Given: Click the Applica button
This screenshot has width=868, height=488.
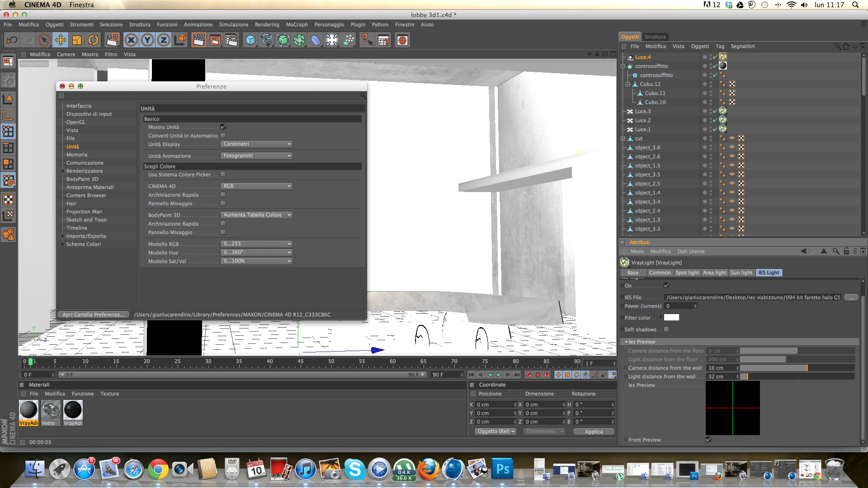Looking at the screenshot, I should pos(594,432).
